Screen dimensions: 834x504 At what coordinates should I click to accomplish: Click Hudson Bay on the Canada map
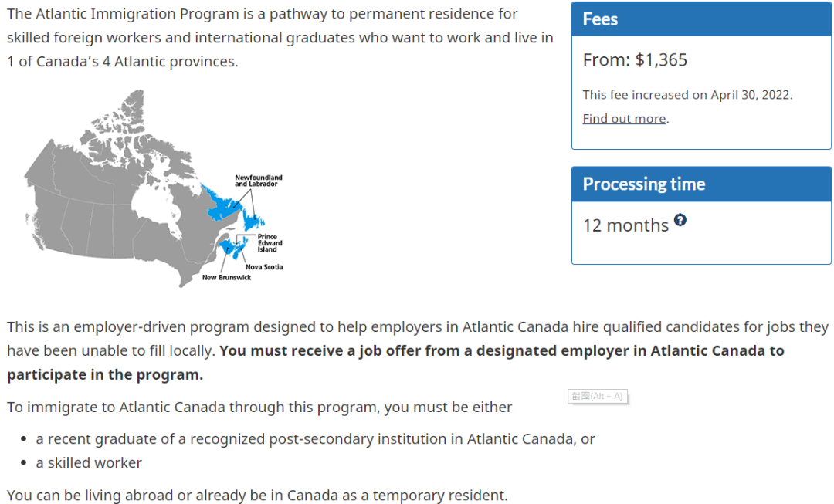pyautogui.click(x=154, y=205)
